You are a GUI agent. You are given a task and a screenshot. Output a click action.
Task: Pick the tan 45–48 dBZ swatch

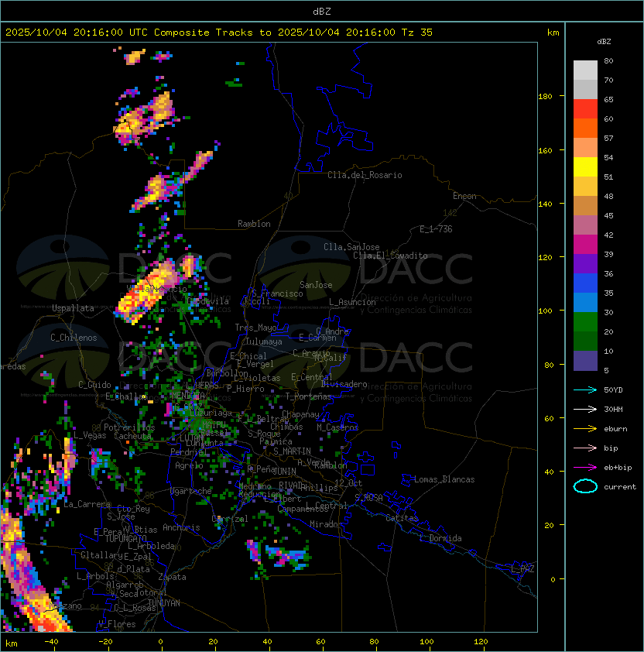(x=585, y=206)
